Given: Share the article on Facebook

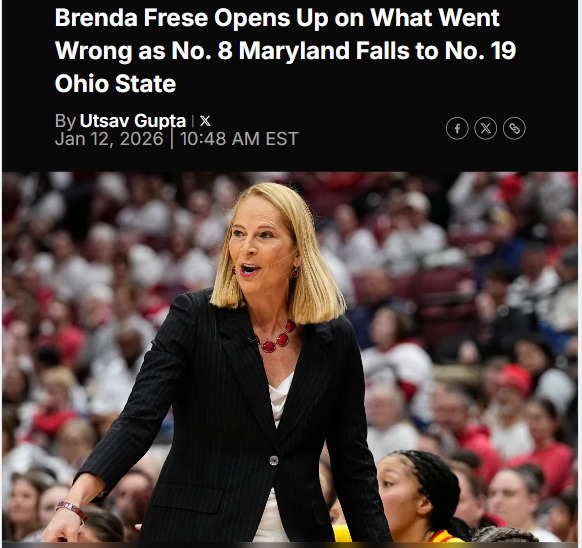Looking at the screenshot, I should [457, 128].
